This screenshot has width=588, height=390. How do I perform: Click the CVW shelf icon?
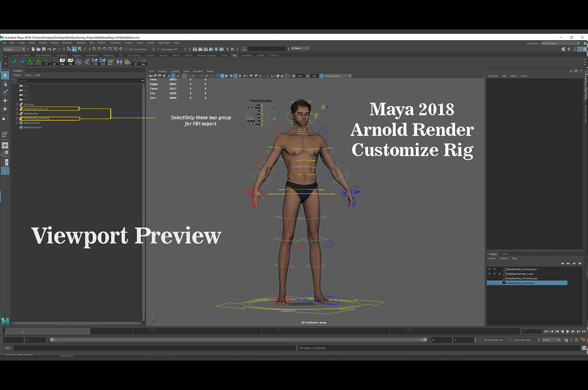click(x=95, y=62)
